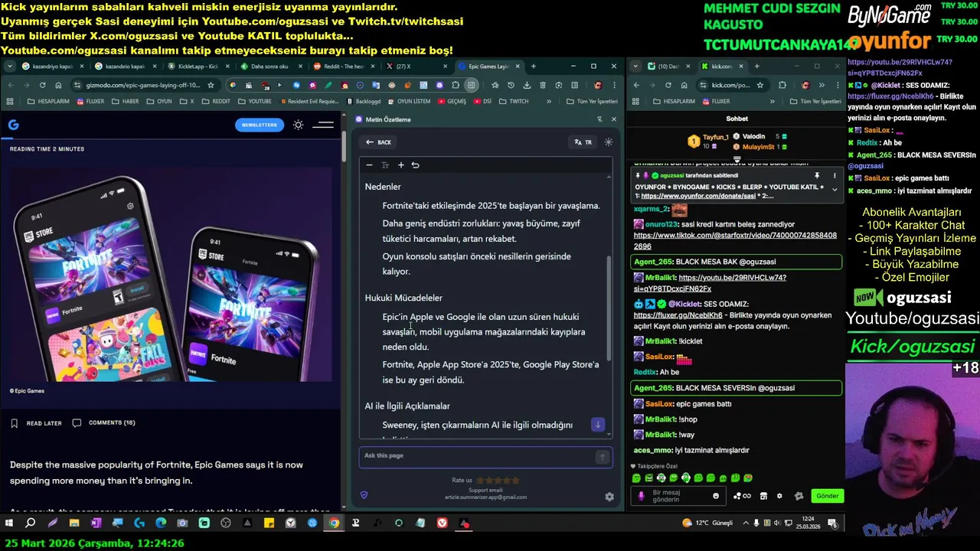Image resolution: width=980 pixels, height=551 pixels.
Task: Switch to the Daha sonra oku tab
Action: tap(269, 67)
